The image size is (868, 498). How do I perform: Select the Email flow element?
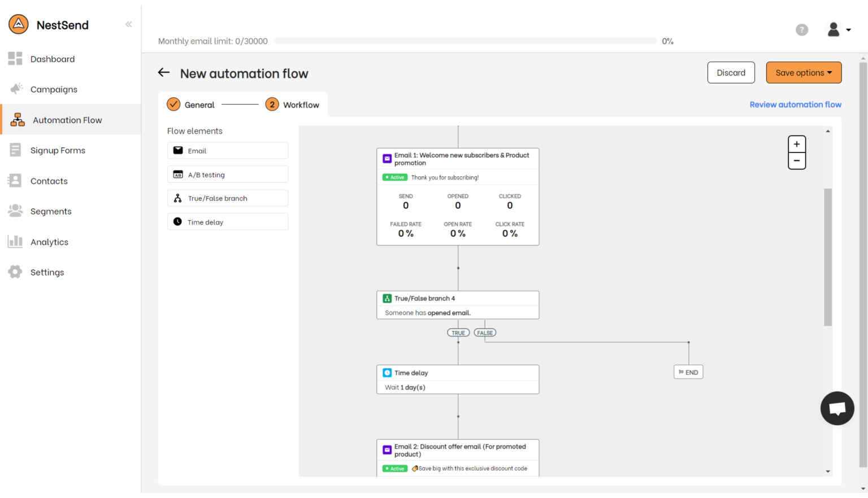coord(228,151)
